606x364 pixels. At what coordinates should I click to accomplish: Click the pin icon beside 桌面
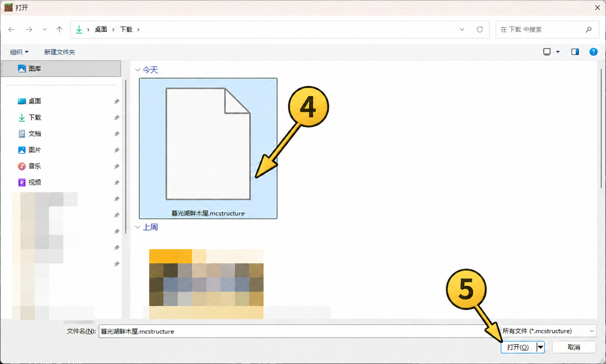tap(116, 101)
